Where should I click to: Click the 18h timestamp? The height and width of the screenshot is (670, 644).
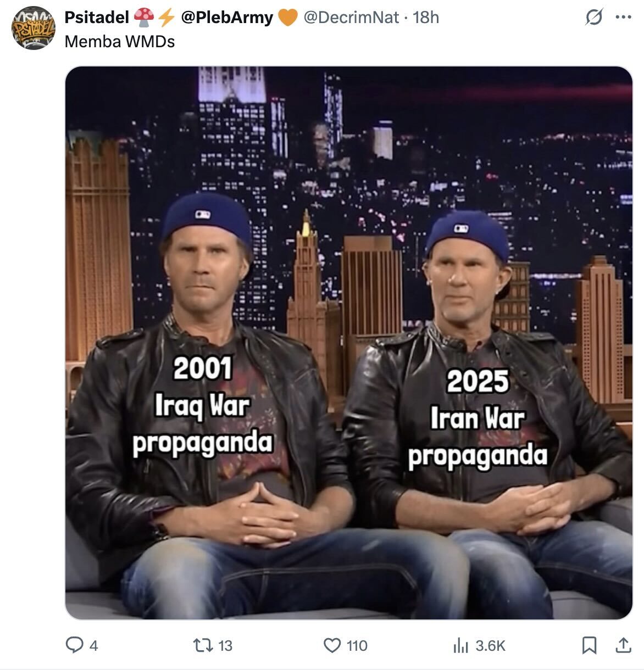pos(426,18)
